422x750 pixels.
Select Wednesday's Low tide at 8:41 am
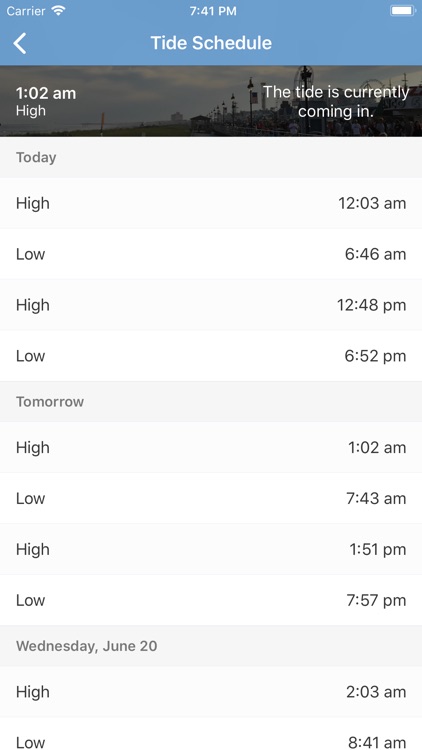click(x=211, y=734)
